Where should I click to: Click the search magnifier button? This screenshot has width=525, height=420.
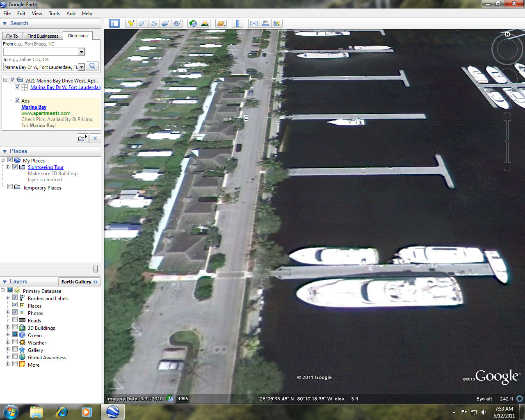(92, 66)
